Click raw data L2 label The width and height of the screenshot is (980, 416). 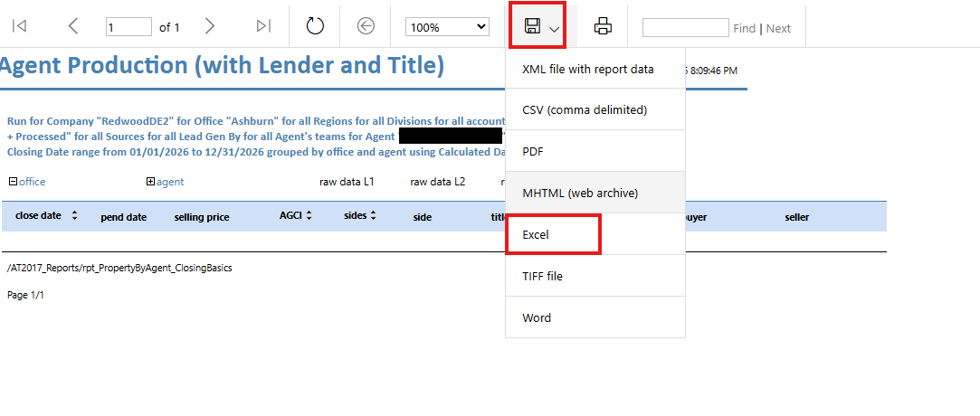pyautogui.click(x=437, y=182)
